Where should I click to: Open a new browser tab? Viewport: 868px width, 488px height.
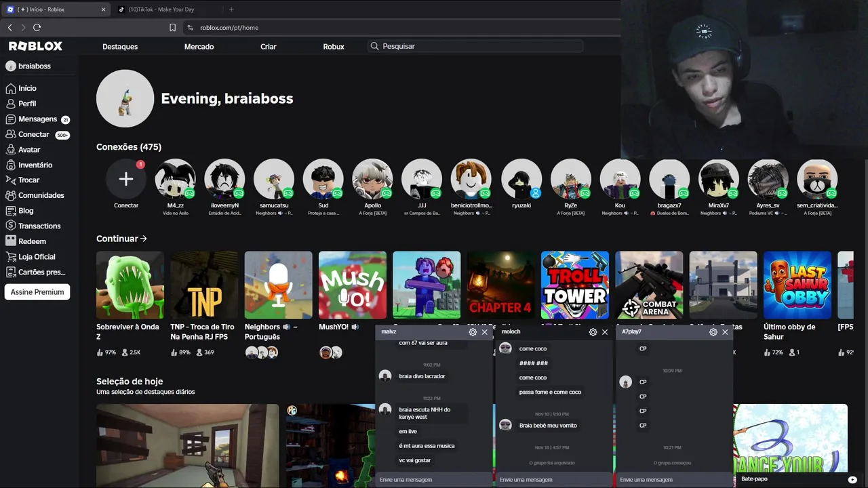click(231, 9)
